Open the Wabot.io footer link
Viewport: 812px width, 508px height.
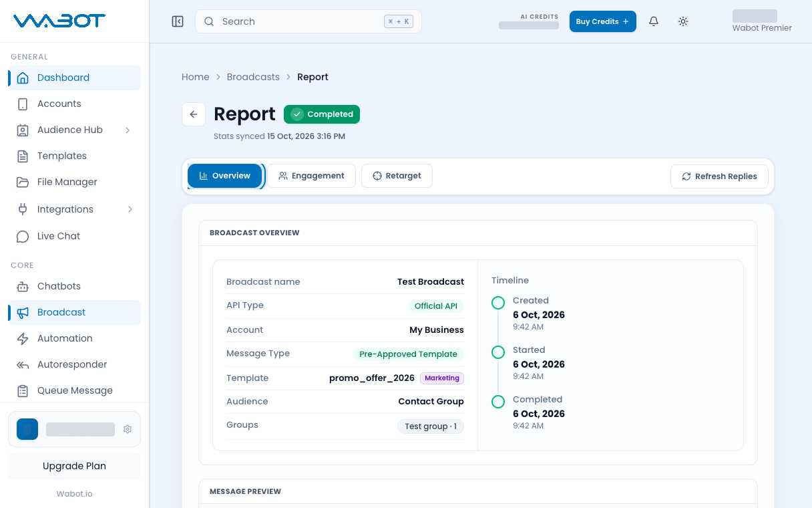coord(74,494)
